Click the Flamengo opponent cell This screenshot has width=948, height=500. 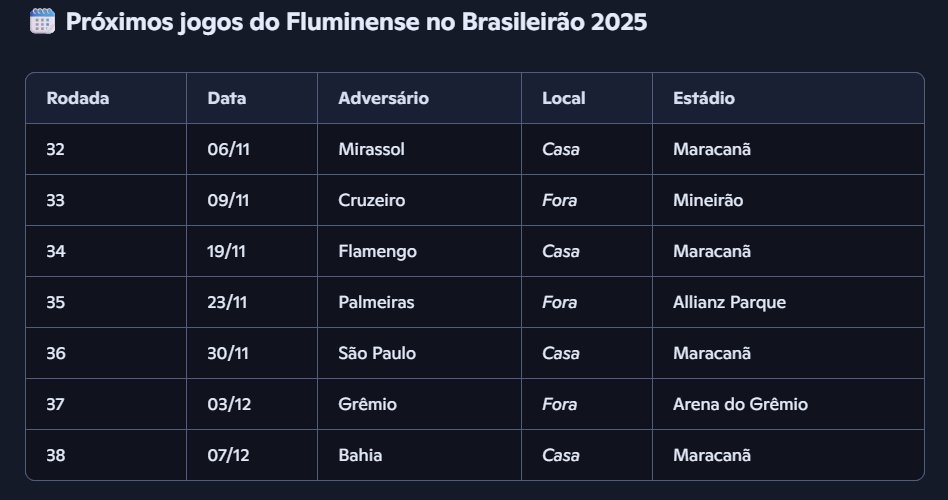377,251
